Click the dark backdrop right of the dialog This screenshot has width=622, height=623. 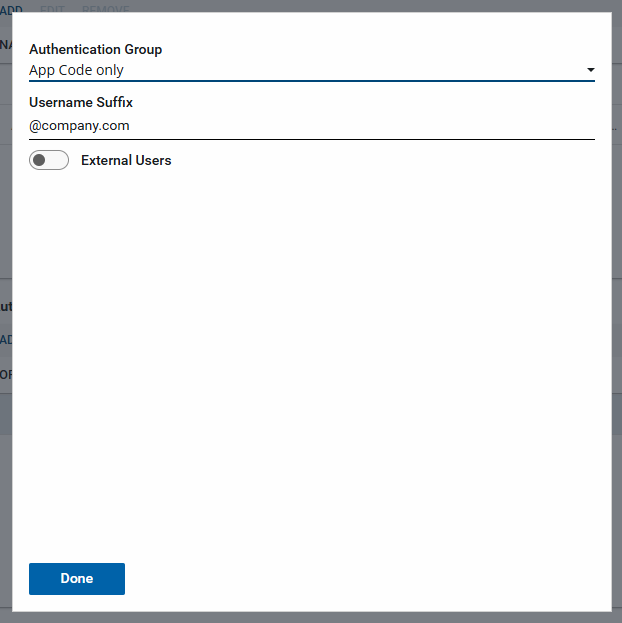tap(617, 300)
